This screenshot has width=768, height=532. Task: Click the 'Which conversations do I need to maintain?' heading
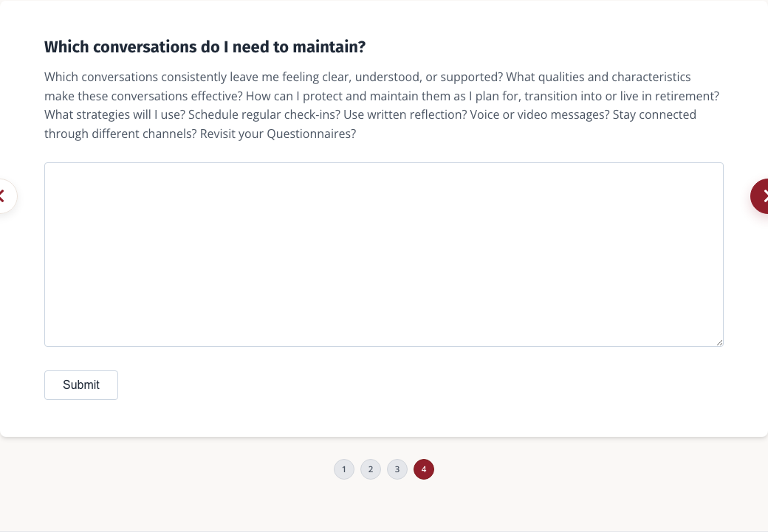205,47
